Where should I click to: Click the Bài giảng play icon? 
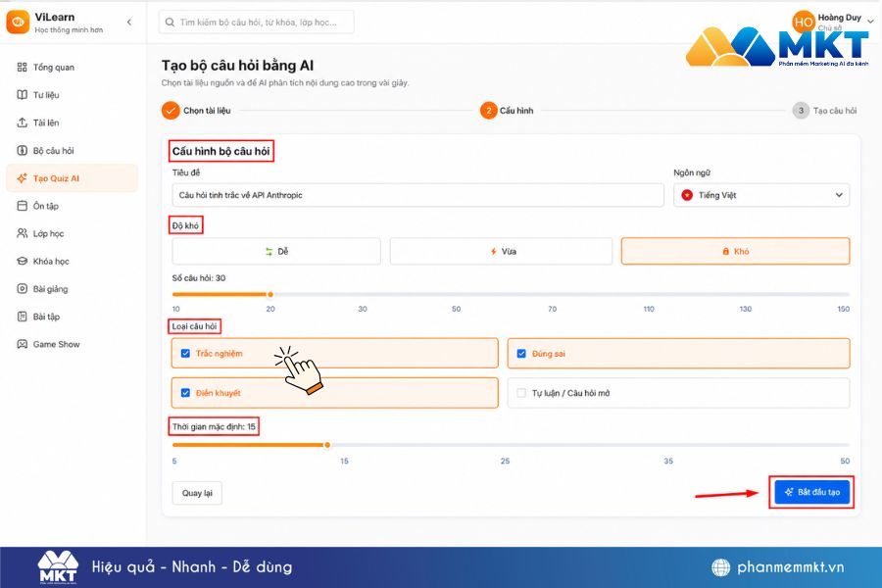[x=22, y=289]
